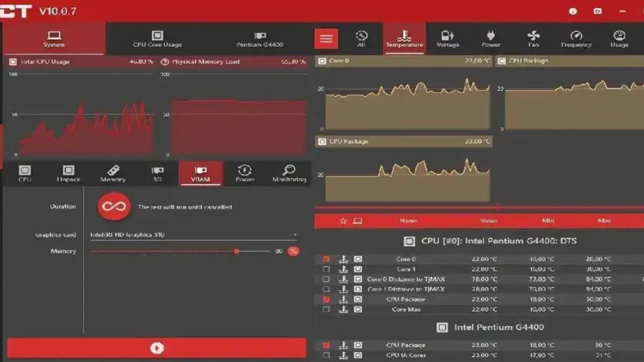Click the infinite Duration button
The image size is (644, 362).
click(114, 206)
